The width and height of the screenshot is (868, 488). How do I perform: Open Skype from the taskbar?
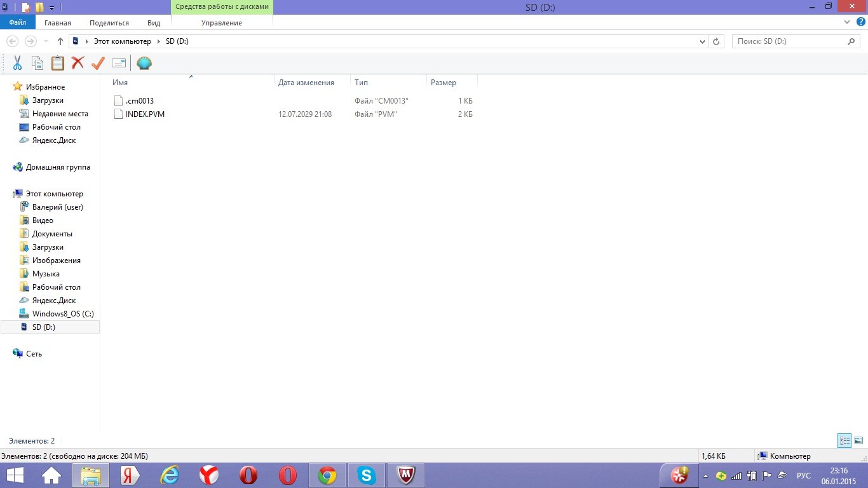coord(367,475)
